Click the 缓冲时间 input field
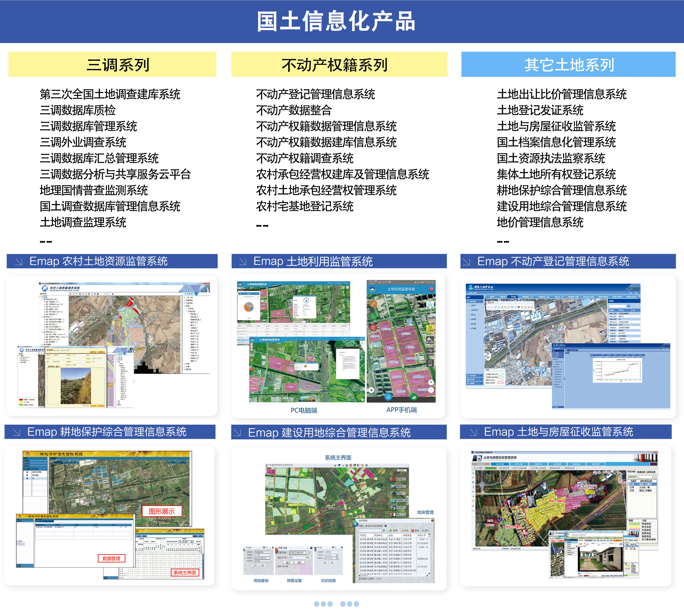The image size is (684, 616). tap(298, 558)
